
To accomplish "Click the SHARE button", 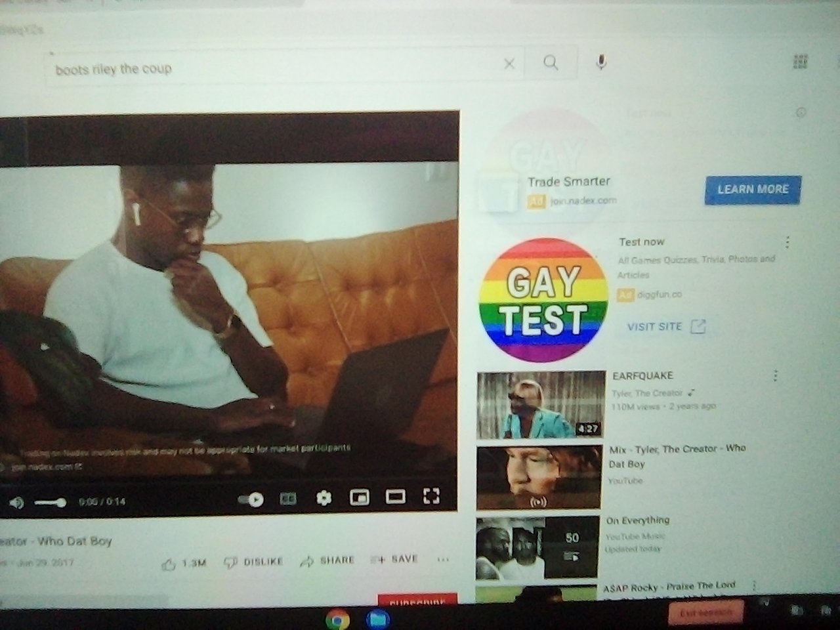I will click(x=327, y=560).
